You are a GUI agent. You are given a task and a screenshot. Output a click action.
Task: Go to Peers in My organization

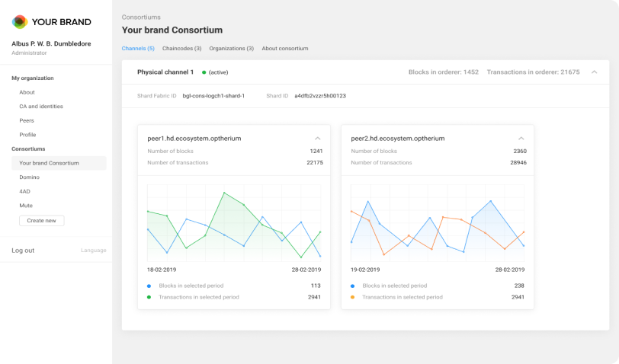(27, 120)
